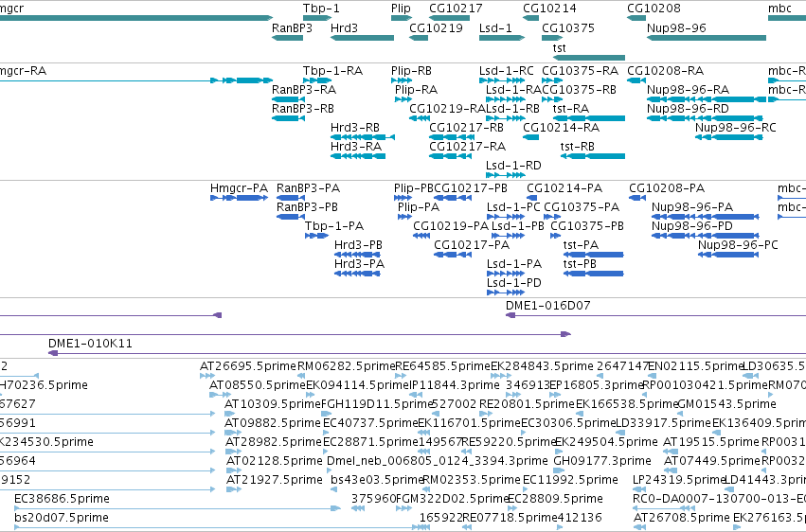Click protein Lsd-1-PD

point(506,293)
